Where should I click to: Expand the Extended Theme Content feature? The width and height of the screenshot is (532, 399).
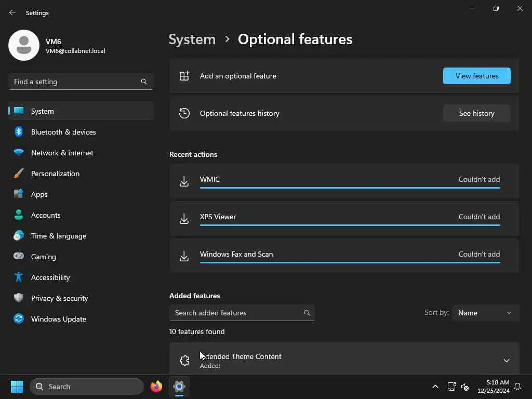(506, 361)
